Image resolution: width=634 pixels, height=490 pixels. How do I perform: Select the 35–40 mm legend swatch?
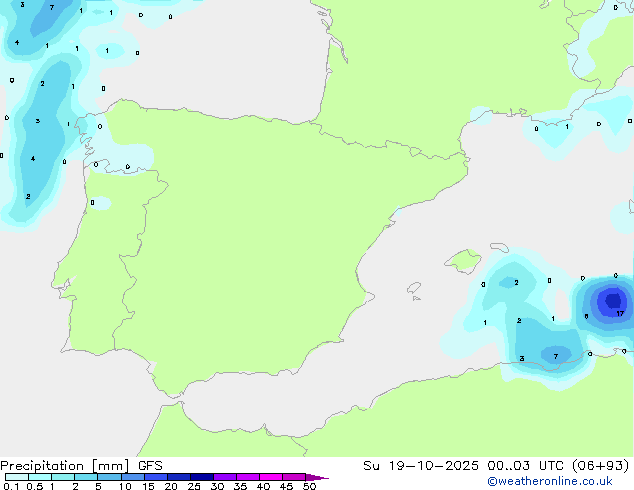point(247,477)
